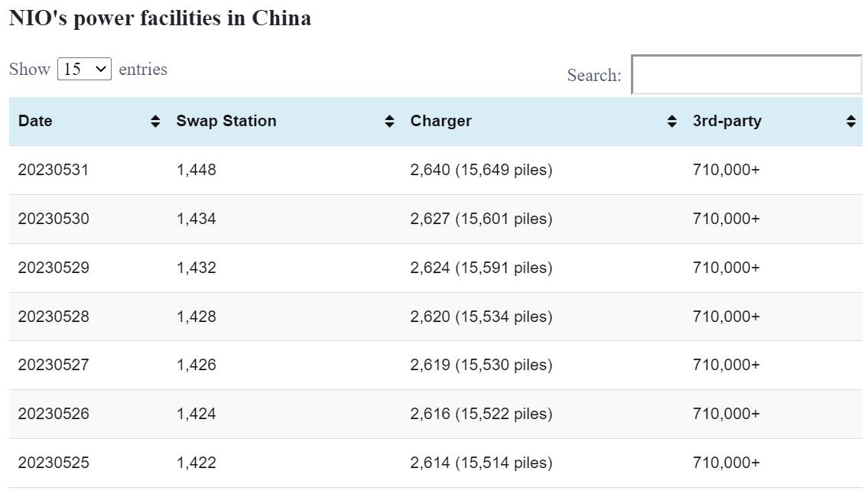Open the Show entries dropdown

click(84, 69)
